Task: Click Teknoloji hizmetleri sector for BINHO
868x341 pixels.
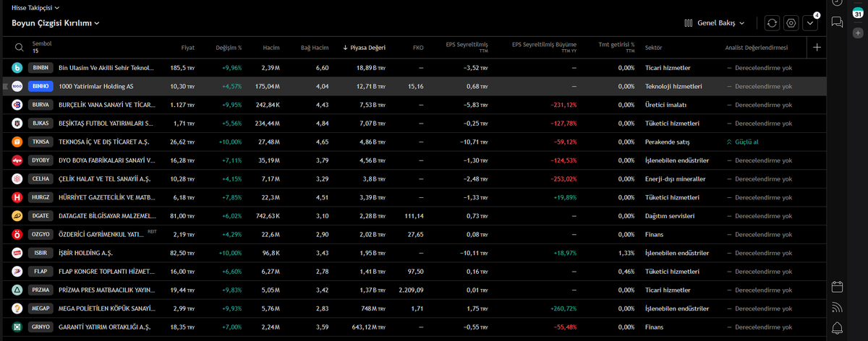Action: [673, 86]
